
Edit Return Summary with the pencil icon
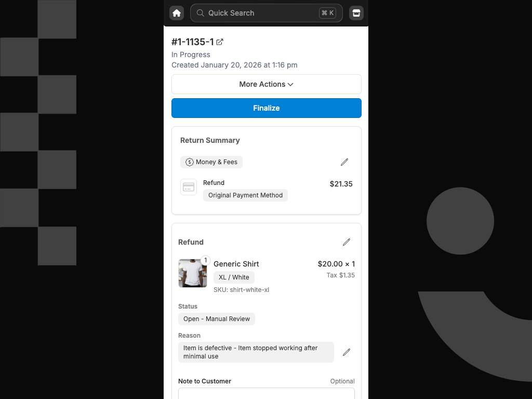[x=344, y=162]
